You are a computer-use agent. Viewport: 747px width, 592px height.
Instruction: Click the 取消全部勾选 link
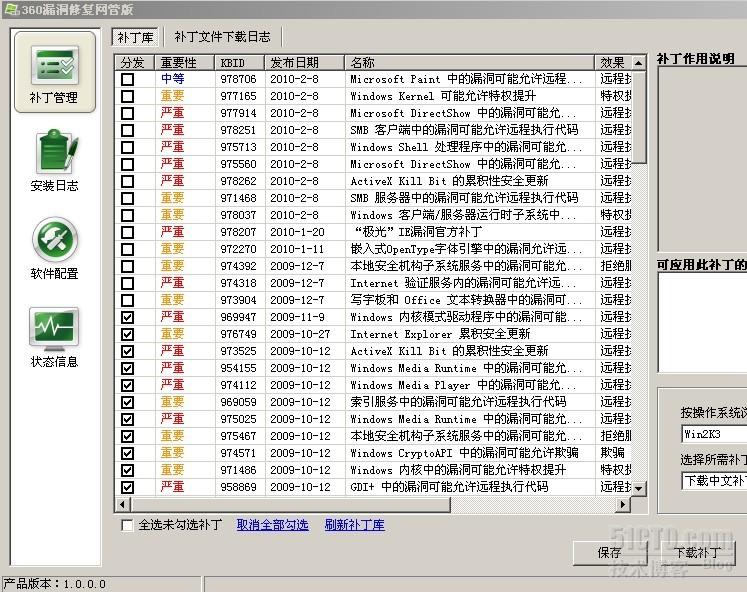pyautogui.click(x=273, y=525)
